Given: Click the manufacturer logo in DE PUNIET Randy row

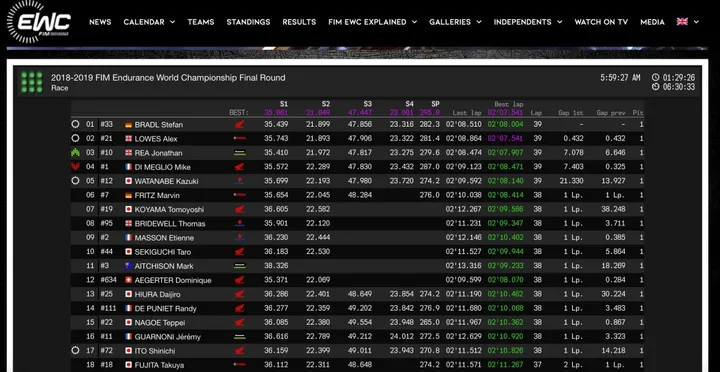Looking at the screenshot, I should (x=239, y=308).
